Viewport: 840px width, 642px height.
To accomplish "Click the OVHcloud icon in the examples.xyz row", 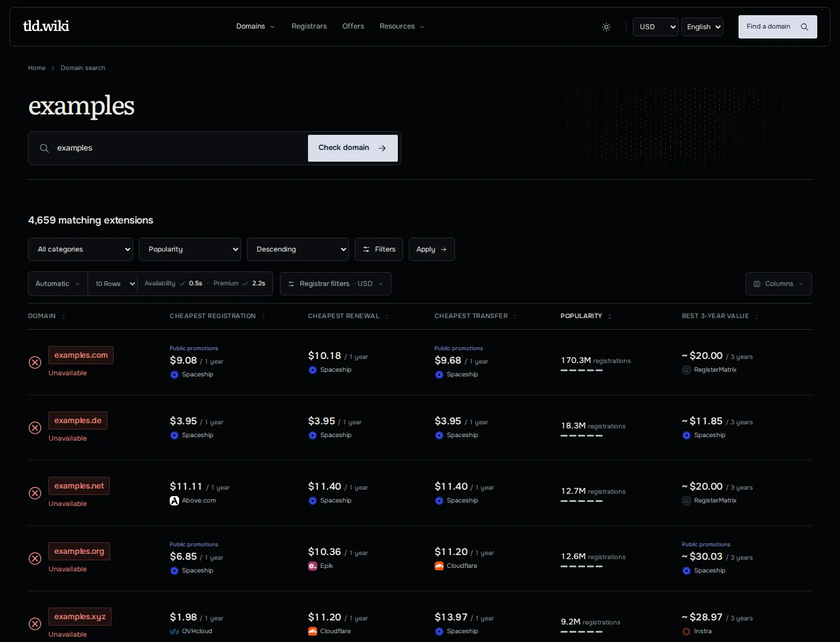I will click(x=174, y=631).
